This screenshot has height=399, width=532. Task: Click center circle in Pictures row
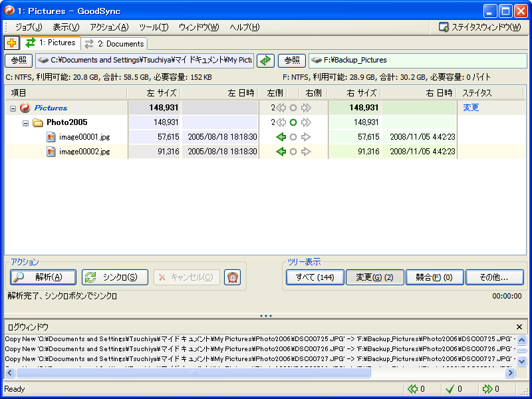pyautogui.click(x=293, y=108)
